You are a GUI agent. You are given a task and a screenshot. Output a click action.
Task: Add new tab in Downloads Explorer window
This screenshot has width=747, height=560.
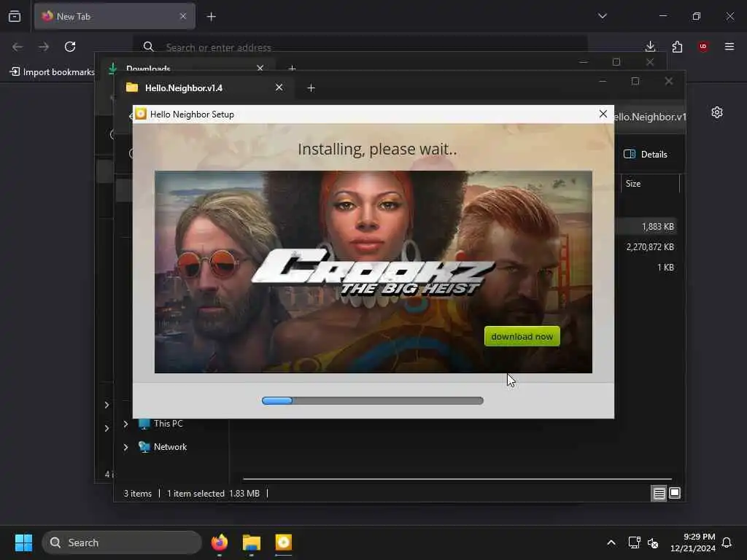pyautogui.click(x=292, y=68)
